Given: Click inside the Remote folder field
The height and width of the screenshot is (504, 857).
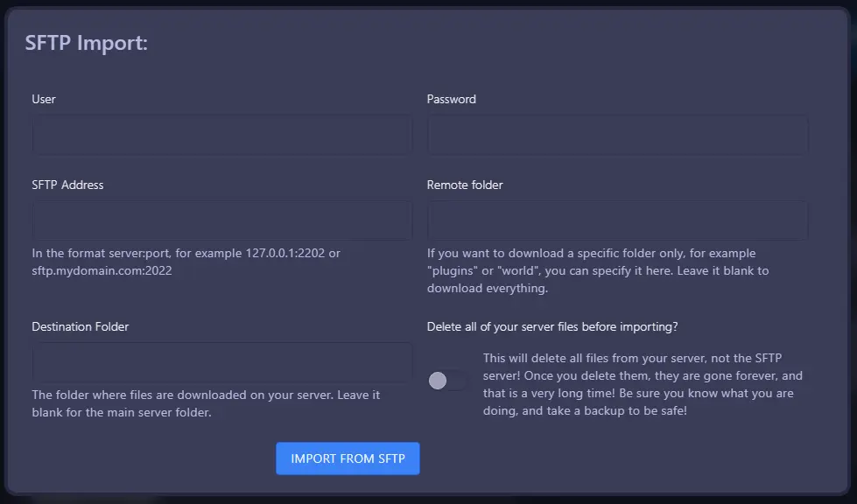Looking at the screenshot, I should point(617,220).
